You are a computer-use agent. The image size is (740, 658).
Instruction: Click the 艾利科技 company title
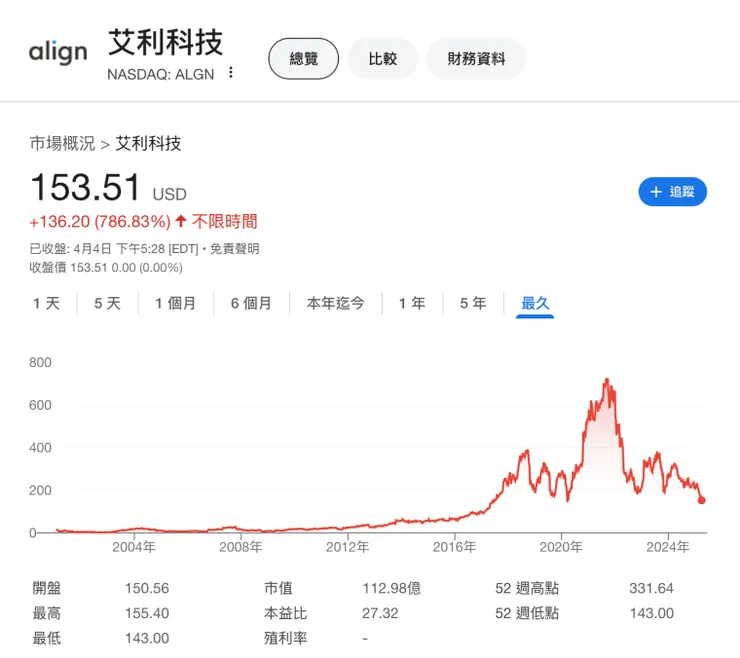click(165, 42)
